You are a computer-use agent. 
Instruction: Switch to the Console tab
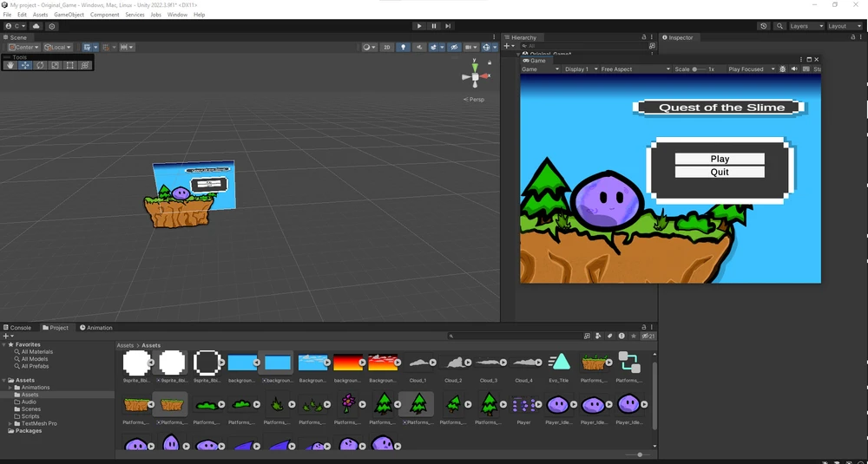17,328
